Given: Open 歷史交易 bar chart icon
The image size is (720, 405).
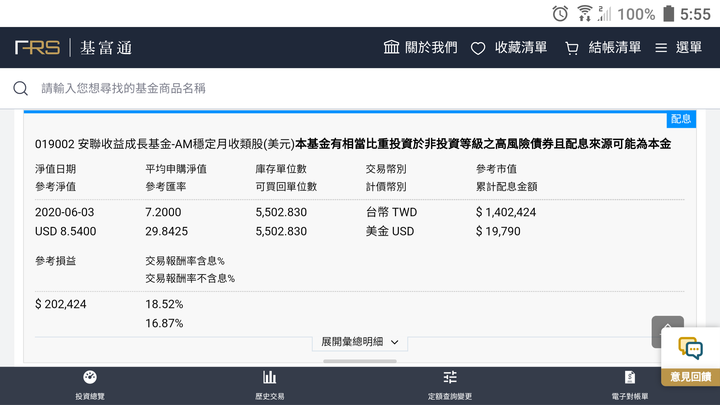Looking at the screenshot, I should (270, 377).
